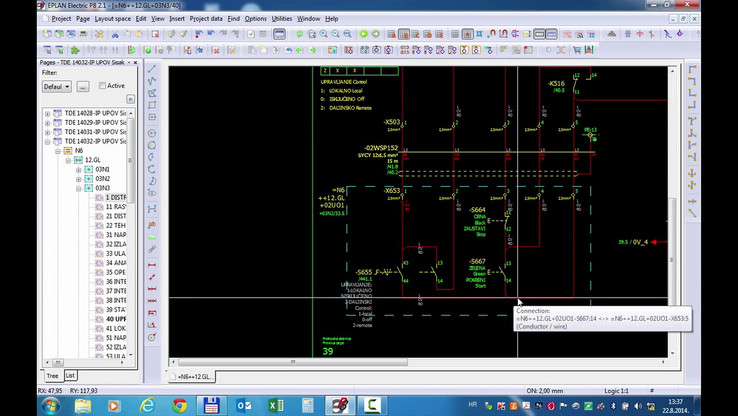Viewport: 738px width, 416px height.
Task: Open the Project data menu
Action: tap(206, 18)
